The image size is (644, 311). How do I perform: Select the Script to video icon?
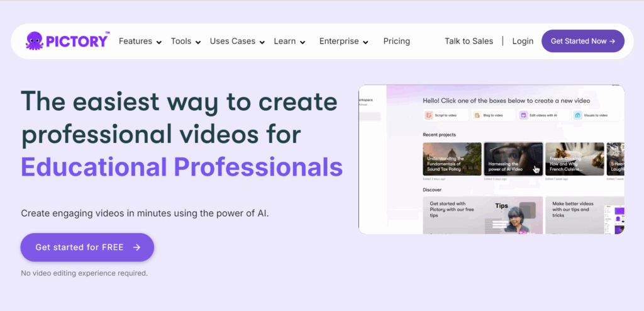pyautogui.click(x=428, y=115)
